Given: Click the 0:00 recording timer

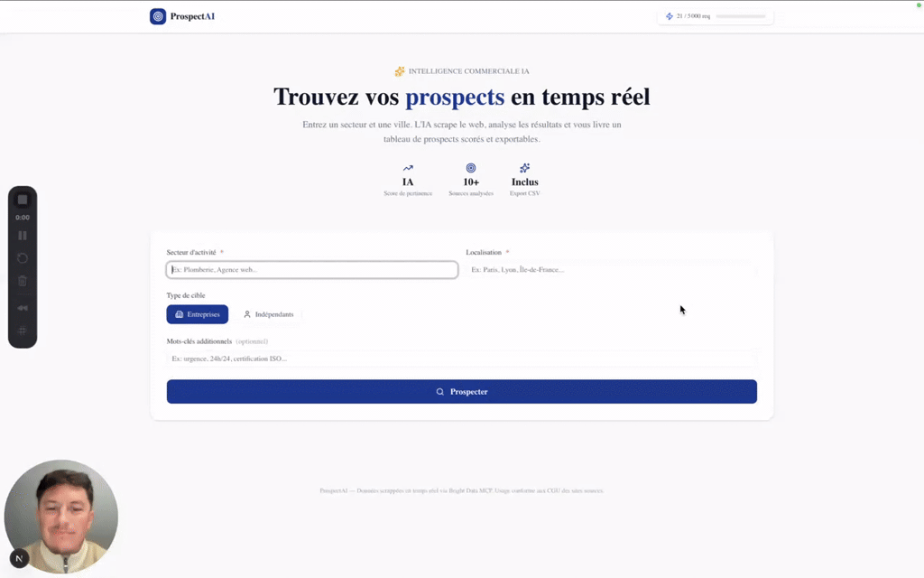Looking at the screenshot, I should pyautogui.click(x=23, y=218).
